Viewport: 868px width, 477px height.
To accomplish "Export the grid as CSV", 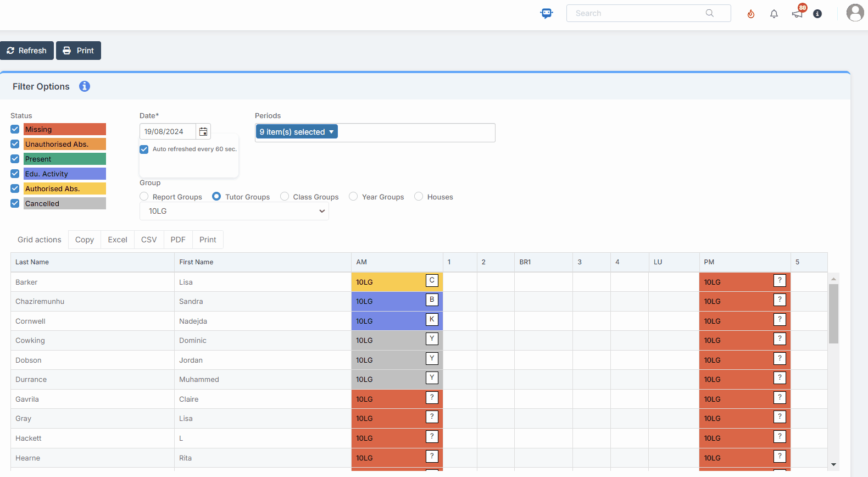I will click(149, 240).
